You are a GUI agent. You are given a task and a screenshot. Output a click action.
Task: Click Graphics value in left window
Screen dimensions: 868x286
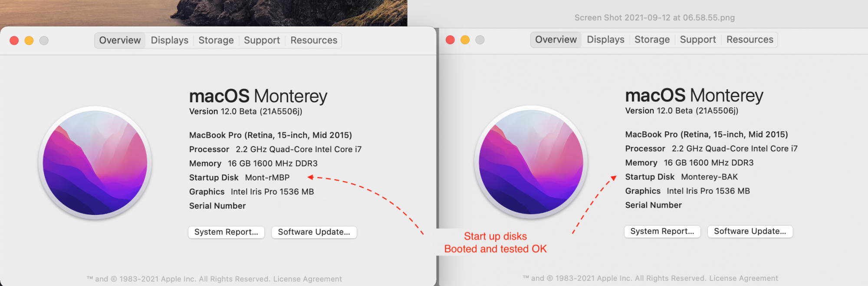pyautogui.click(x=272, y=192)
